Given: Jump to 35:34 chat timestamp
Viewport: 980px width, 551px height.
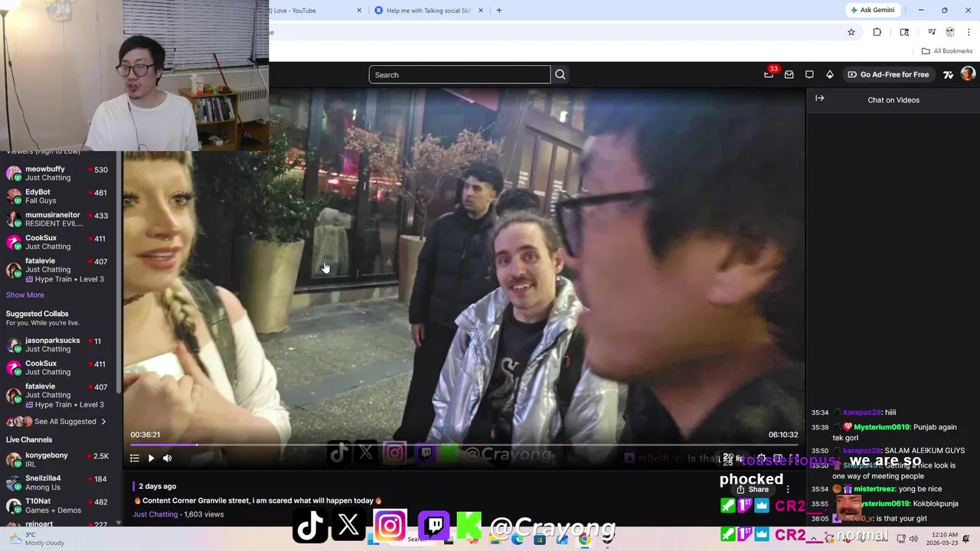Looking at the screenshot, I should click(x=820, y=412).
